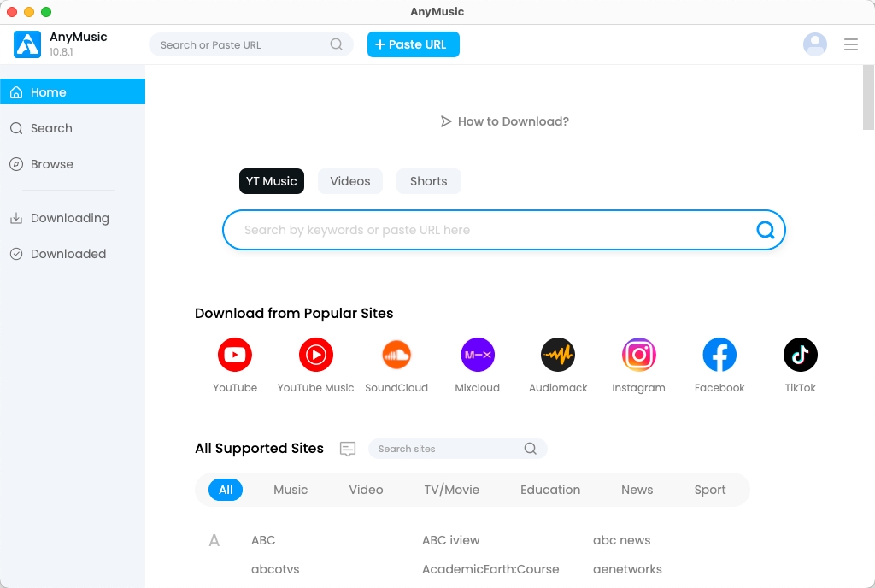Open the Instagram site icon
This screenshot has width=875, height=588.
[x=638, y=355]
